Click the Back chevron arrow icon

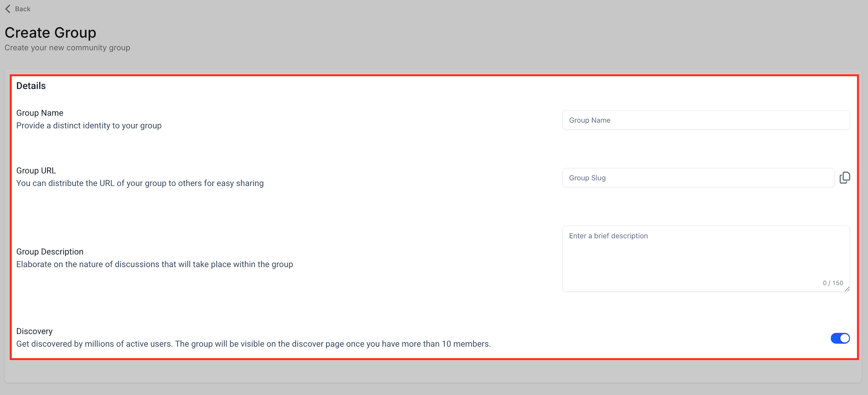tap(8, 9)
